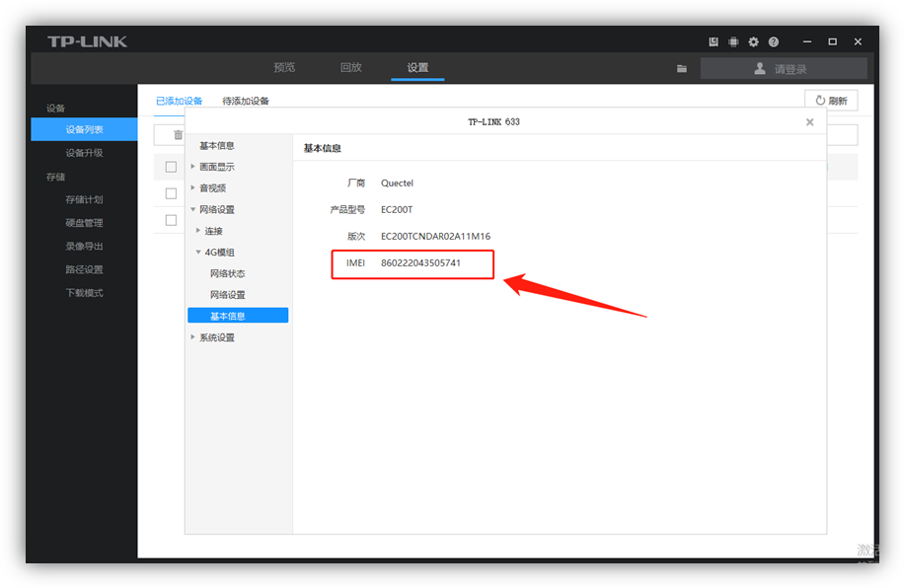Click the 4G模组 tree label
This screenshot has height=588, width=904.
click(x=220, y=252)
